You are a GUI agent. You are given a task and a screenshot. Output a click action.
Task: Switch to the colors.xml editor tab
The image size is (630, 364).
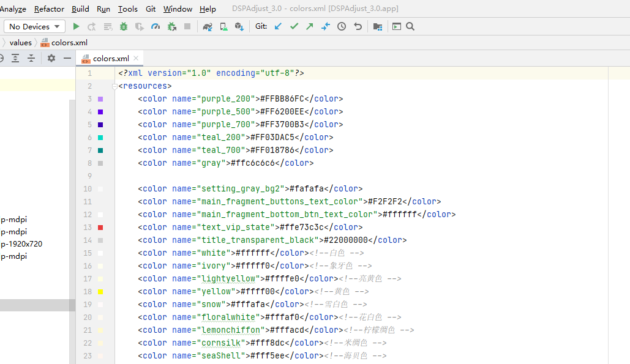coord(110,58)
